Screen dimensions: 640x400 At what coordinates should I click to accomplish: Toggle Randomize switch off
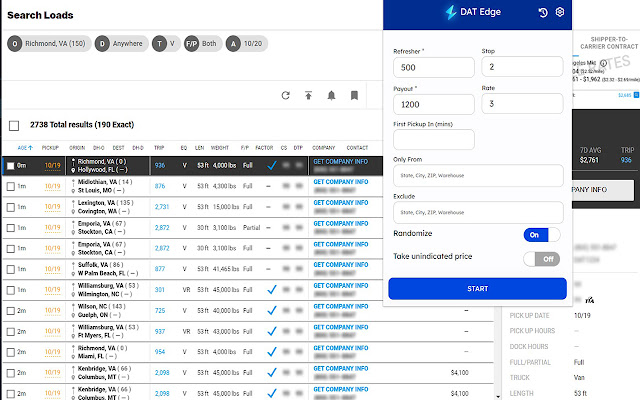tap(542, 235)
